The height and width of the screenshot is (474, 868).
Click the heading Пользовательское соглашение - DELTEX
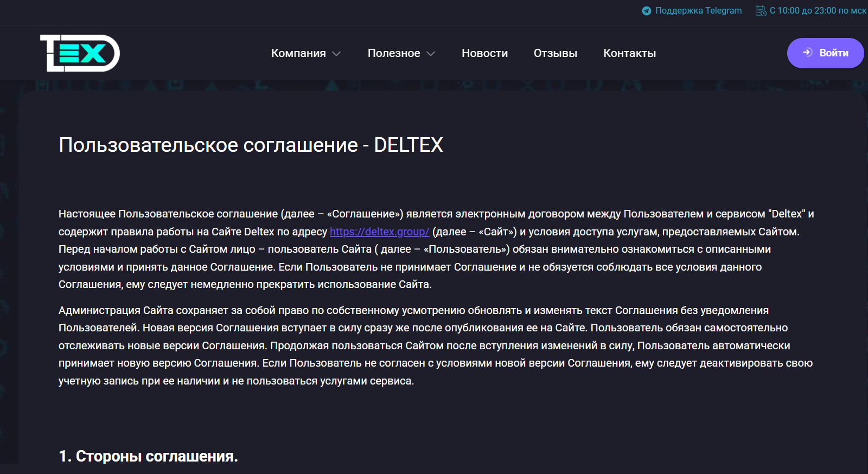coord(251,145)
